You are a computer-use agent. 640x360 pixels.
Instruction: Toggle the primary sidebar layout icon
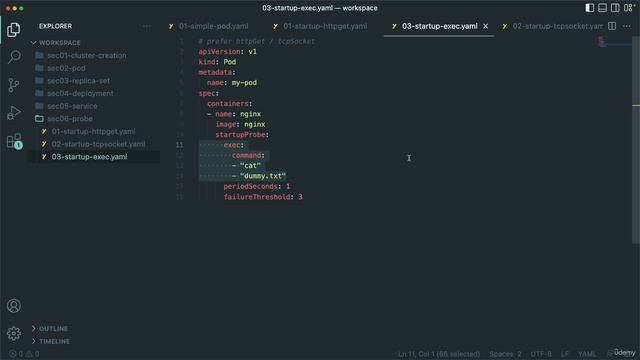point(589,8)
